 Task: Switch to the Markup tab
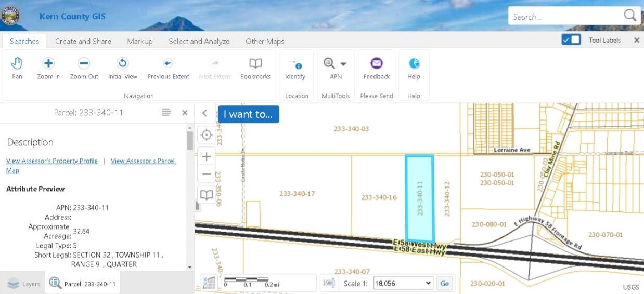tap(139, 41)
